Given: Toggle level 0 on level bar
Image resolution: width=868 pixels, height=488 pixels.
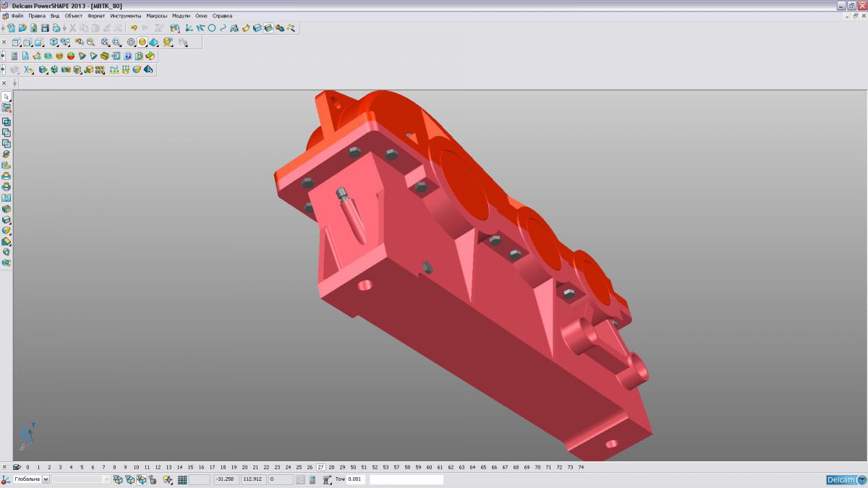Looking at the screenshot, I should (27, 467).
